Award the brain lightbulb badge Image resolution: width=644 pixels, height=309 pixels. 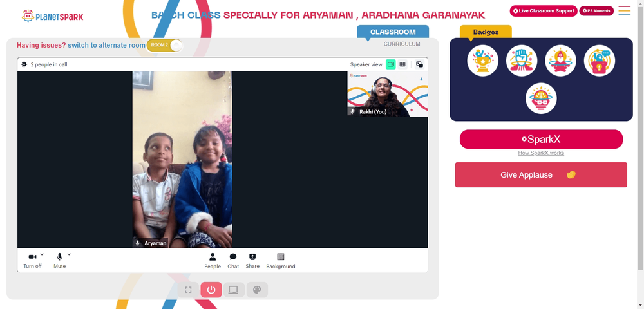(541, 98)
